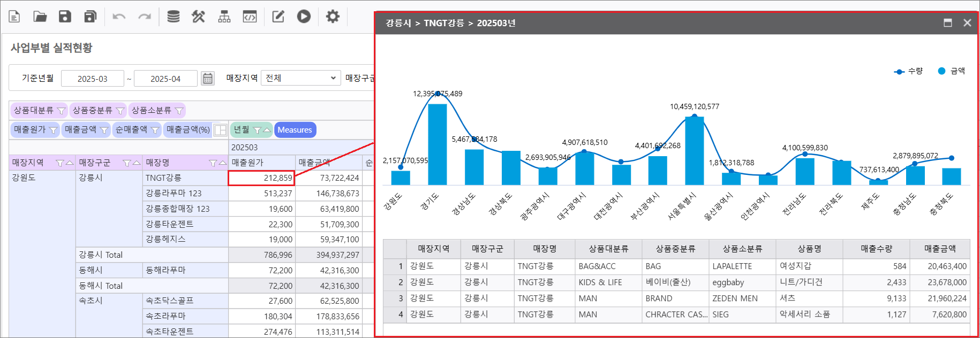Click the 서울특별시 bar in the chart

point(694,150)
